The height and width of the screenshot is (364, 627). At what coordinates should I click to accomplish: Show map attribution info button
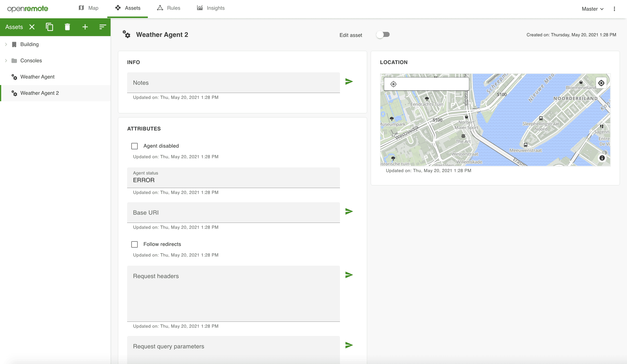coord(602,158)
